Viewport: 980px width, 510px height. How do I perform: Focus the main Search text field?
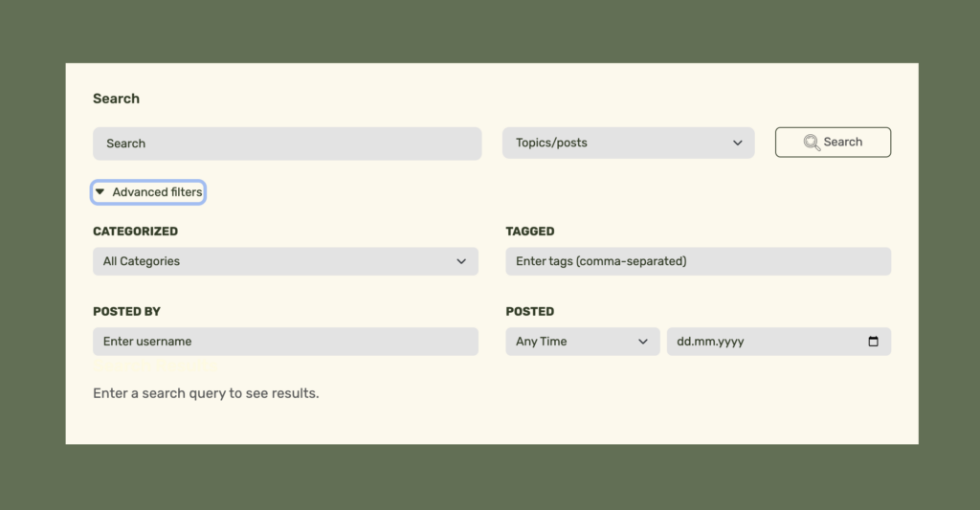tap(287, 144)
